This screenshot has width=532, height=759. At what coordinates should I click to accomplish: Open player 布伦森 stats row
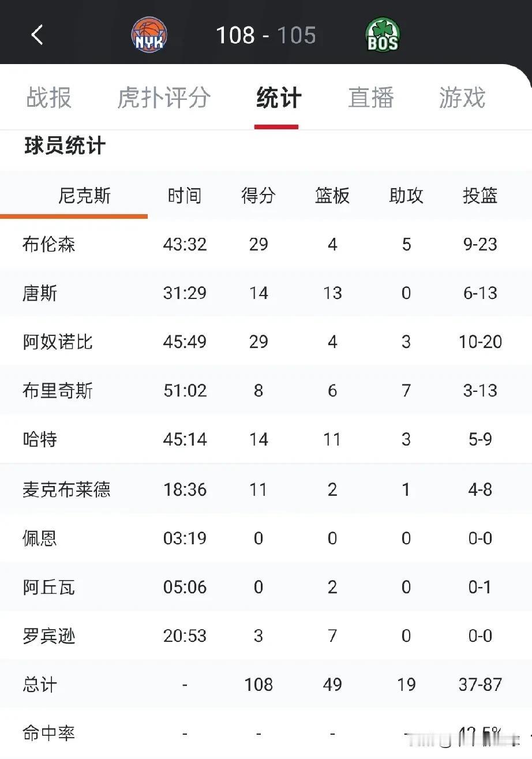(266, 245)
